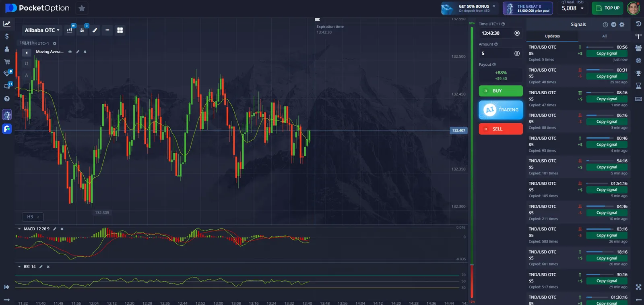Collapse the MACD 12 26 9 panel

coord(19,229)
